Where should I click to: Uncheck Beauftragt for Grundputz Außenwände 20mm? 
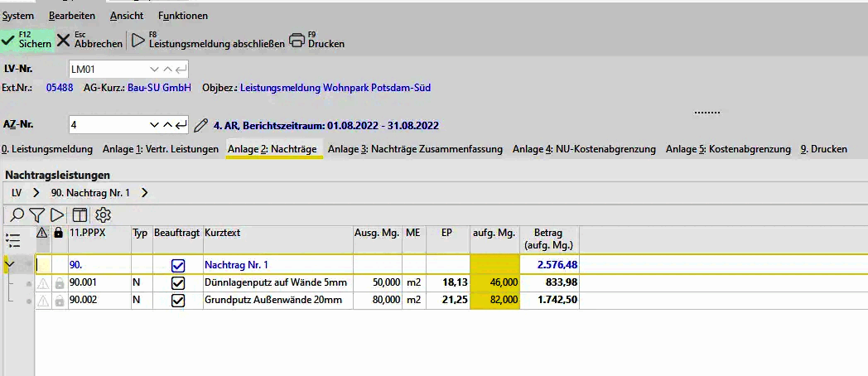177,301
